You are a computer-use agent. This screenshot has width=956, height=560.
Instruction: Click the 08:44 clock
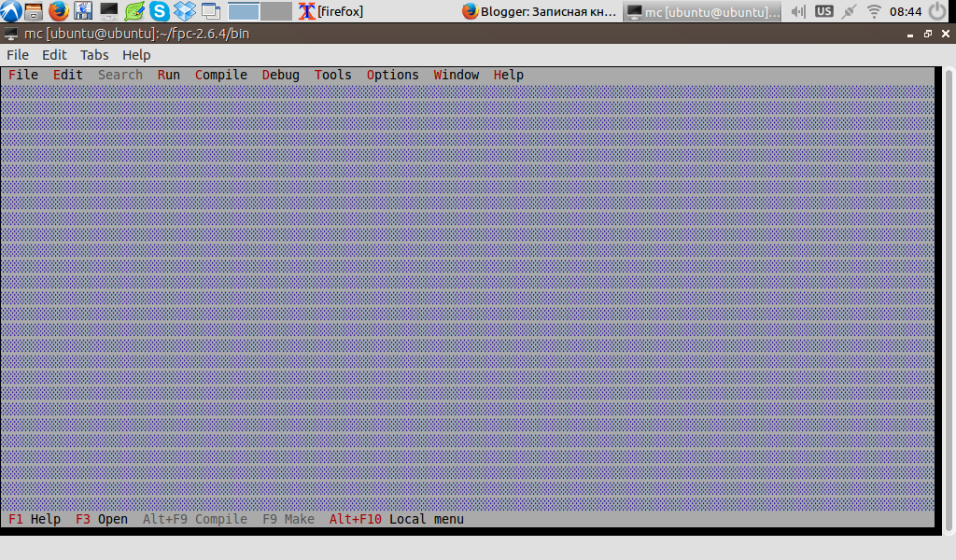pos(906,11)
